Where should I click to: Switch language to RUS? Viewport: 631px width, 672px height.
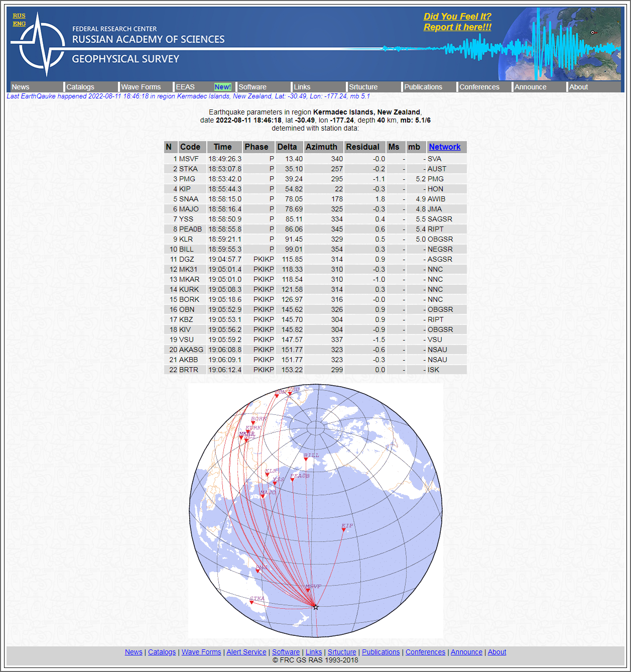pos(19,16)
